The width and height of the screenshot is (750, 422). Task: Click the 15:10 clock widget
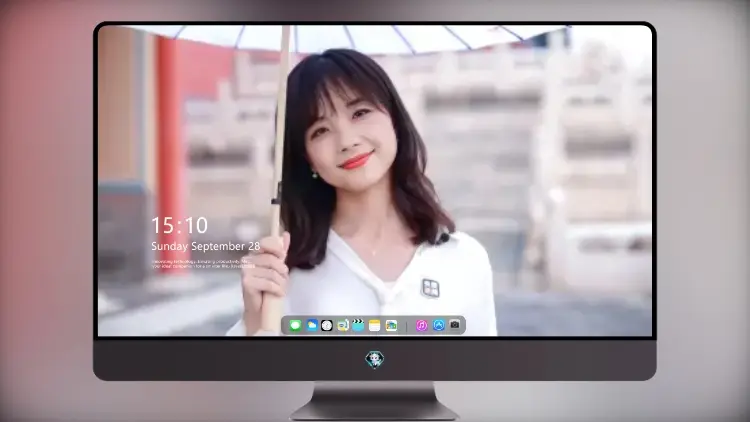coord(179,225)
